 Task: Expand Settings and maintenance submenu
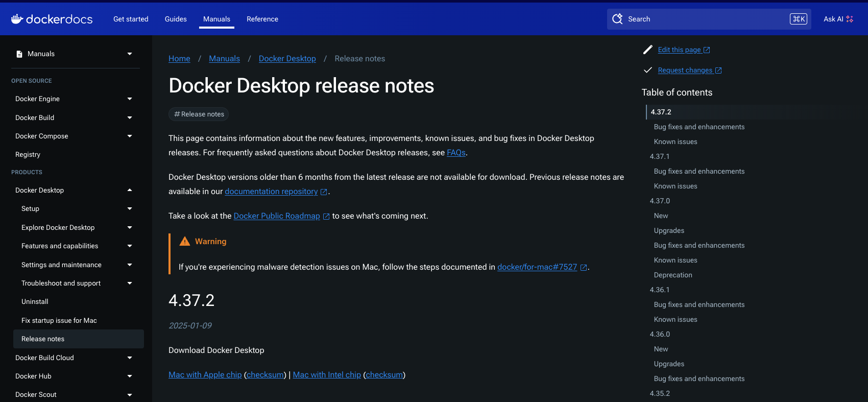tap(130, 265)
